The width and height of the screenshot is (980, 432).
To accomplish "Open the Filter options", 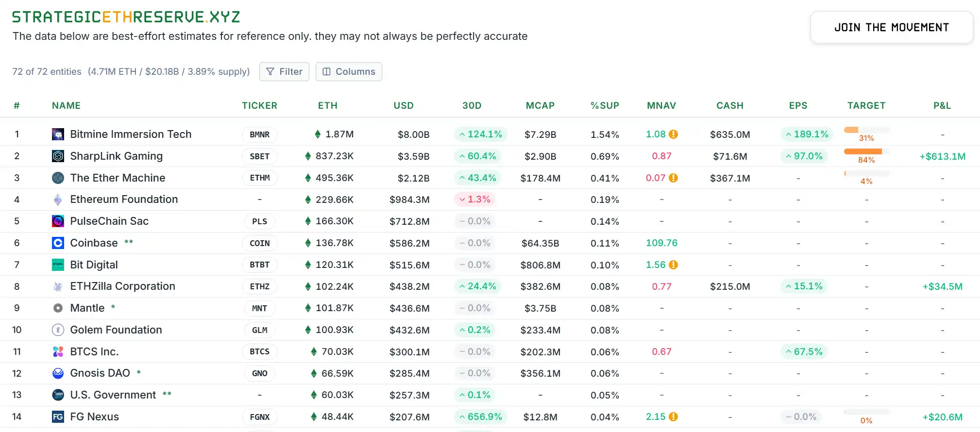I will [284, 72].
